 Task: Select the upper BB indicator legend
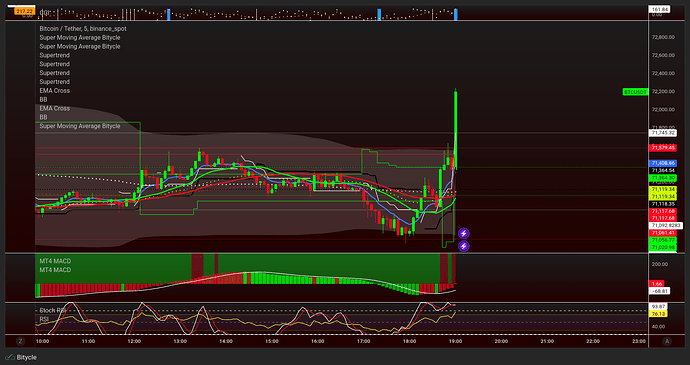[x=43, y=100]
